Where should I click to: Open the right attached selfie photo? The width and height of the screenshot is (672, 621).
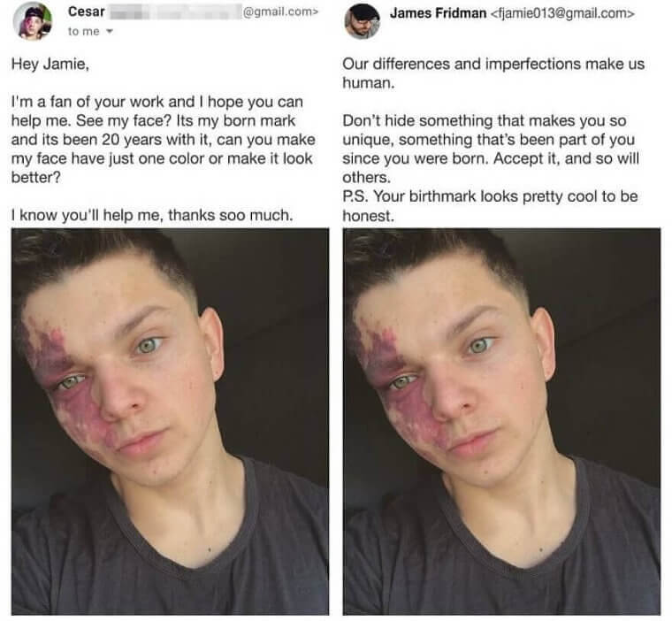tap(501, 422)
